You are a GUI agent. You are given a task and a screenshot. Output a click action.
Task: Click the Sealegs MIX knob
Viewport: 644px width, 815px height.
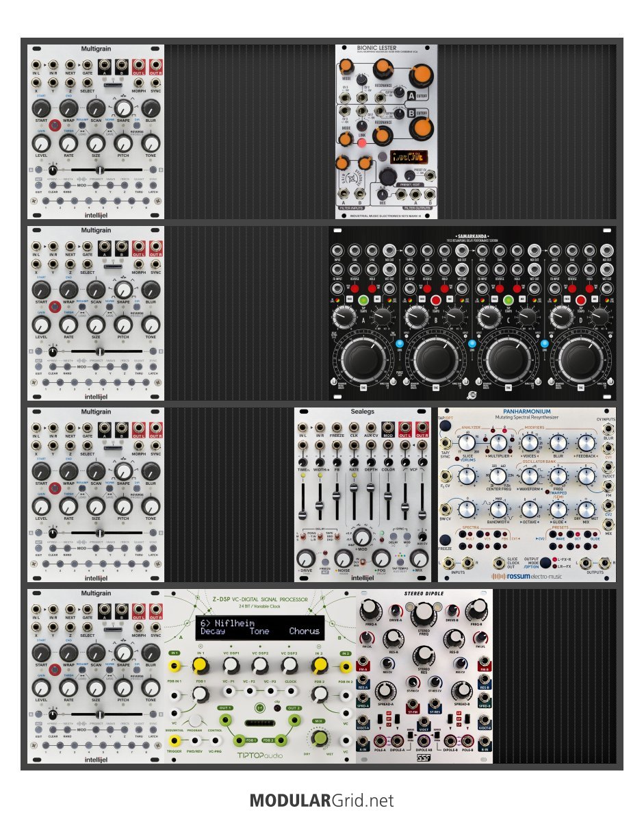click(418, 559)
